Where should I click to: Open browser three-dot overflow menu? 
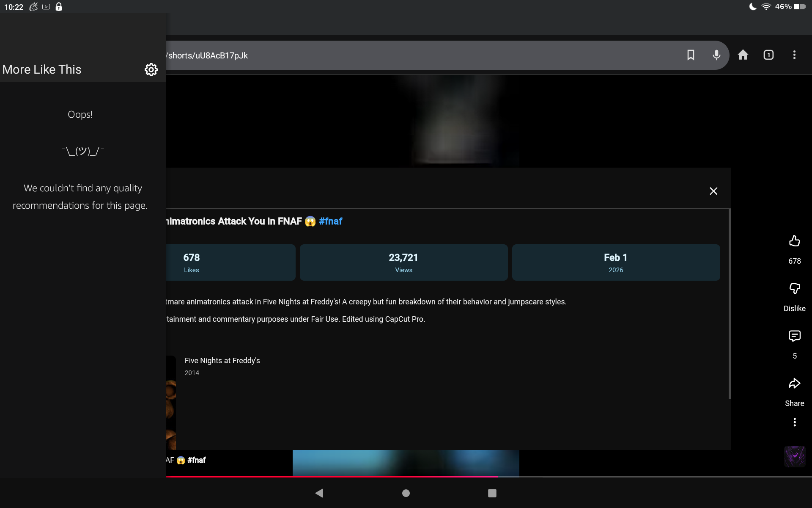pyautogui.click(x=794, y=55)
